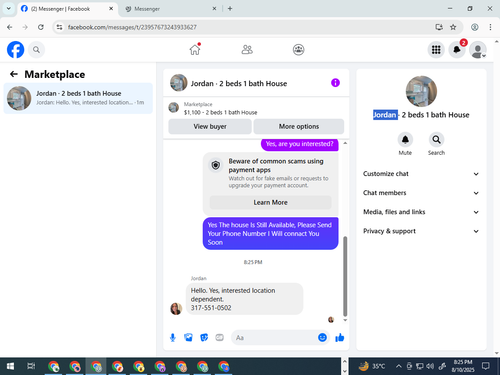The height and width of the screenshot is (375, 500).
Task: Click the chat scrollbar down arrow
Action: pos(345,320)
